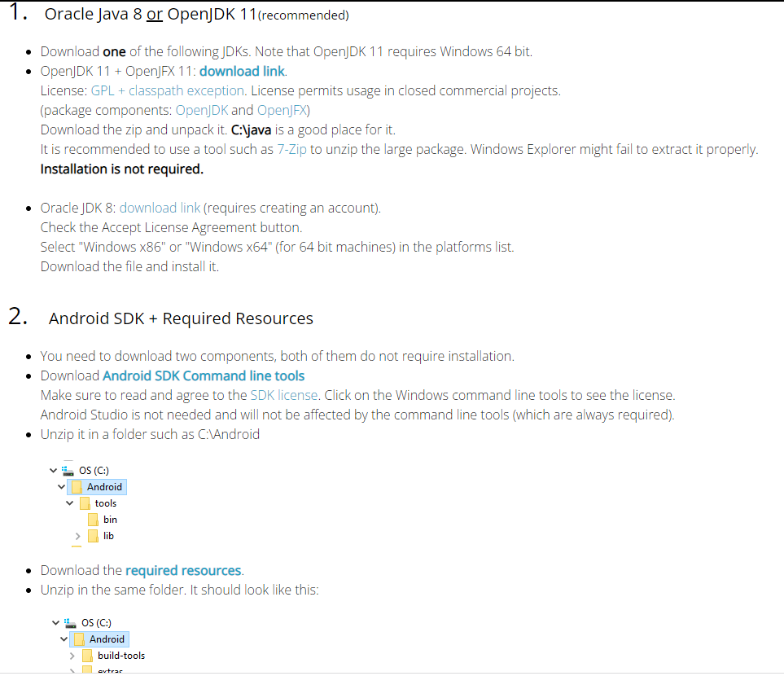Screen dimensions: 784x676
Task: Open the SDK license link
Action: coord(286,395)
